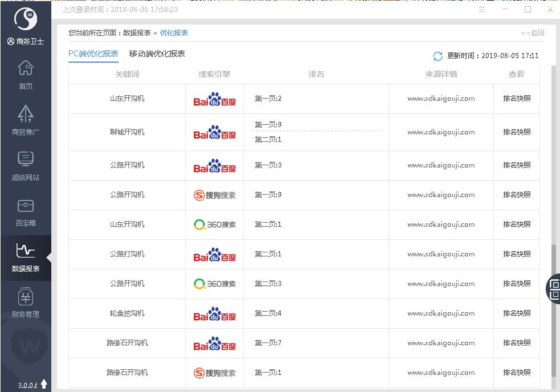Open the 首页 home icon in sidebar
The height and width of the screenshot is (392, 560).
click(26, 75)
